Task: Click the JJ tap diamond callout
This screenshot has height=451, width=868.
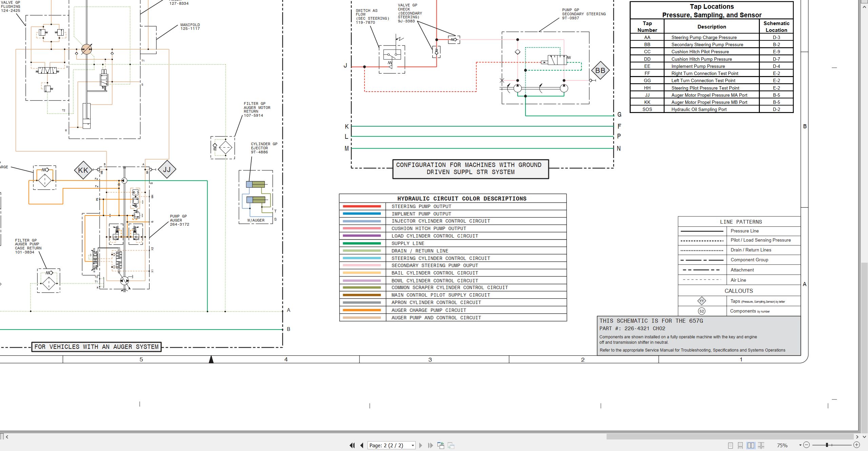Action: (x=167, y=169)
